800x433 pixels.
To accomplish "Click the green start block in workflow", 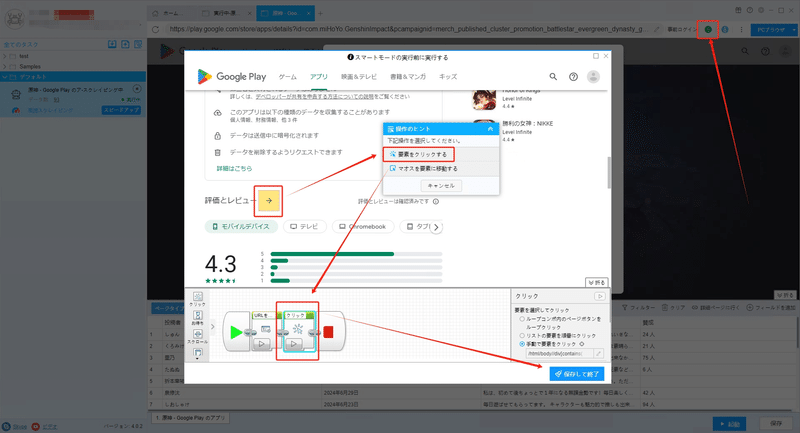I will pyautogui.click(x=236, y=332).
